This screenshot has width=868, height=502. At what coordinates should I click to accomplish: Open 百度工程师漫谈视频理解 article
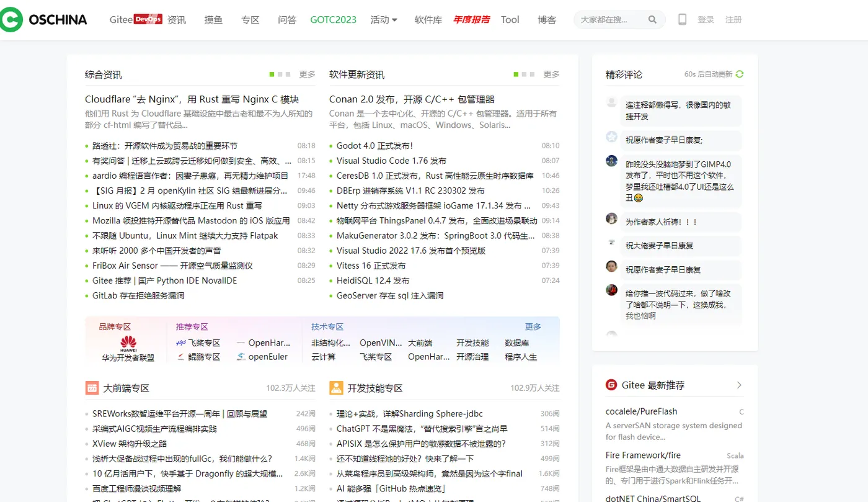click(136, 488)
